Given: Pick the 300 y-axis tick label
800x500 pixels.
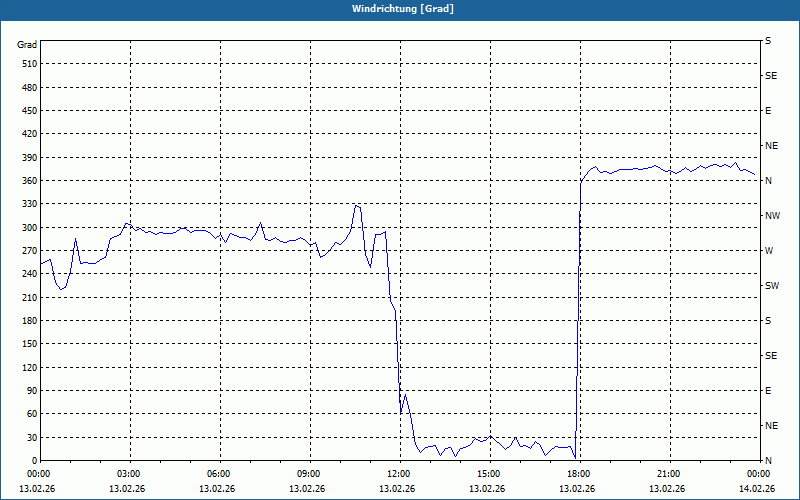Looking at the screenshot, I should (x=29, y=228).
